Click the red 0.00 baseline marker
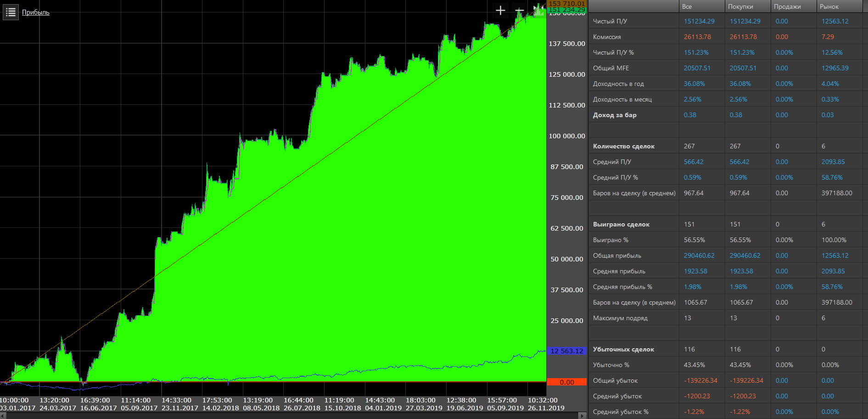Viewport: 868px width, 419px height. tap(567, 382)
